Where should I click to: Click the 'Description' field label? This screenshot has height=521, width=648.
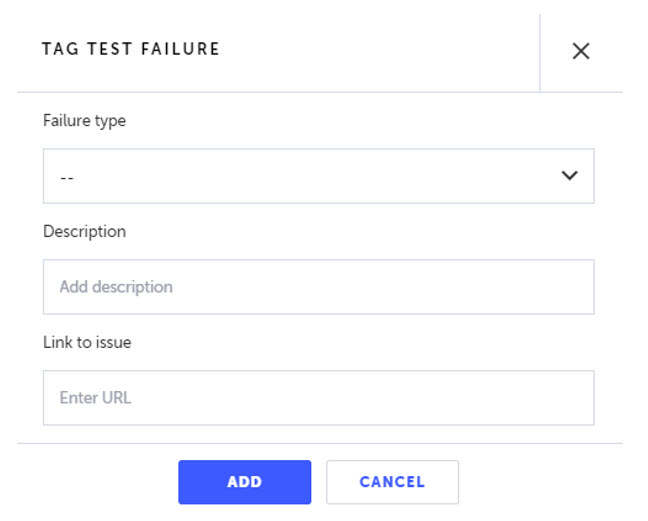[84, 231]
